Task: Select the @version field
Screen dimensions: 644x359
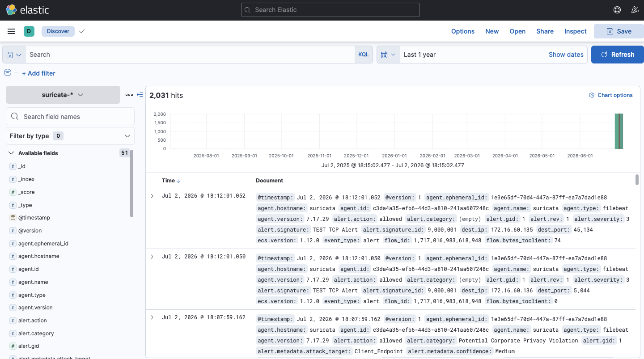Action: point(30,231)
